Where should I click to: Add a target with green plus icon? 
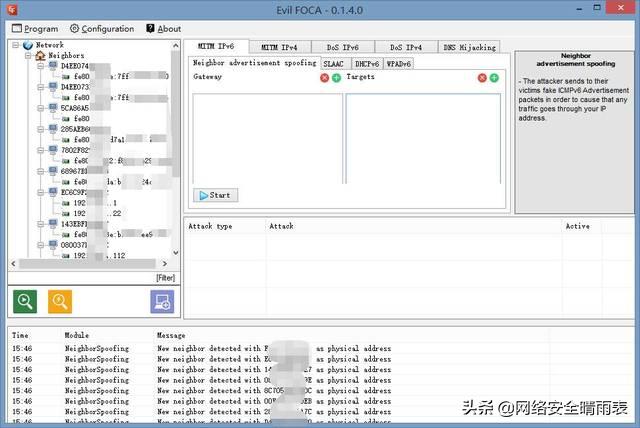[494, 78]
